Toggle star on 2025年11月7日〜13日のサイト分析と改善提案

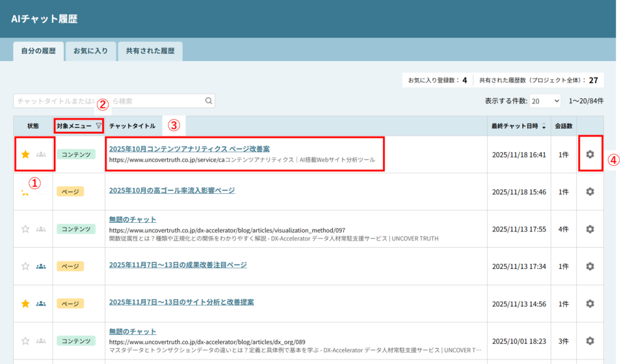click(x=25, y=303)
